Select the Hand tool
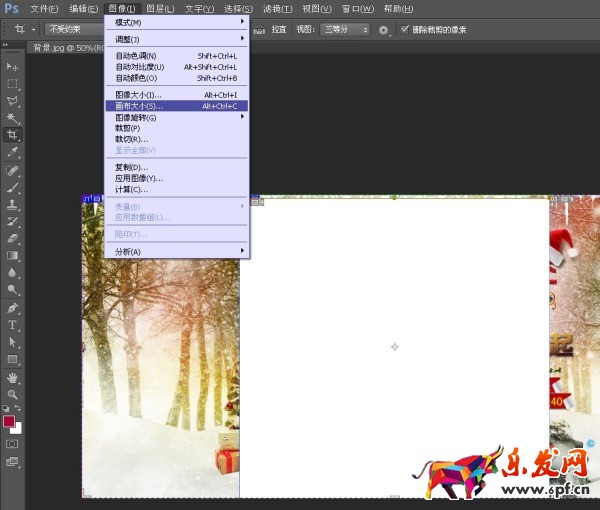This screenshot has width=600, height=510. click(x=13, y=378)
